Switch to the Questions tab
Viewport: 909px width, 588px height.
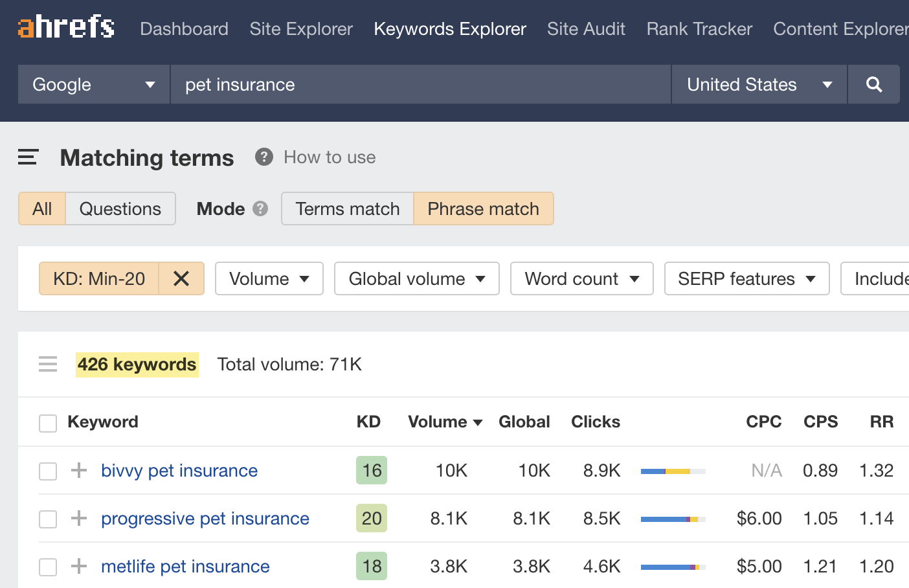(120, 209)
